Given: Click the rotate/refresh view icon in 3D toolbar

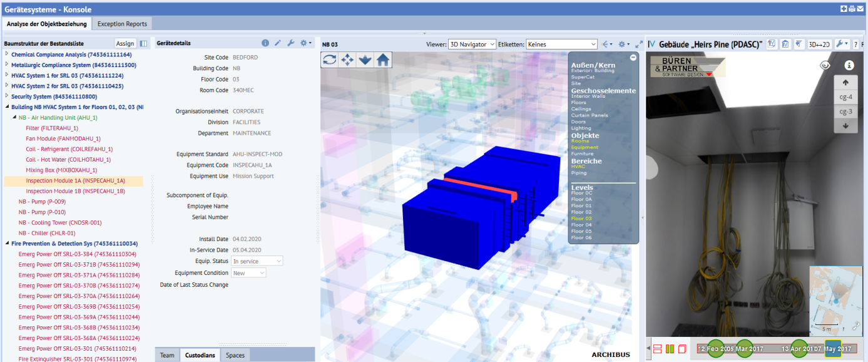Looking at the screenshot, I should coord(330,59).
